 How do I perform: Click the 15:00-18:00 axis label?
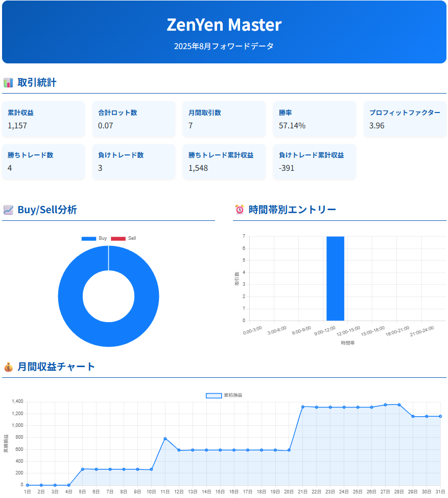click(373, 331)
